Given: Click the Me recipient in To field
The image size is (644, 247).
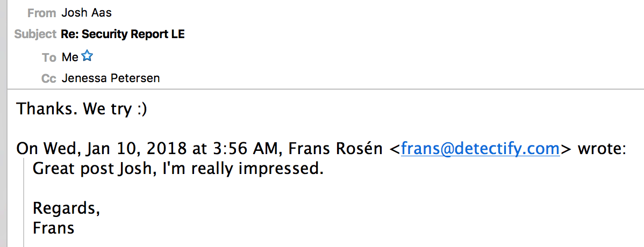Looking at the screenshot, I should click(x=70, y=57).
